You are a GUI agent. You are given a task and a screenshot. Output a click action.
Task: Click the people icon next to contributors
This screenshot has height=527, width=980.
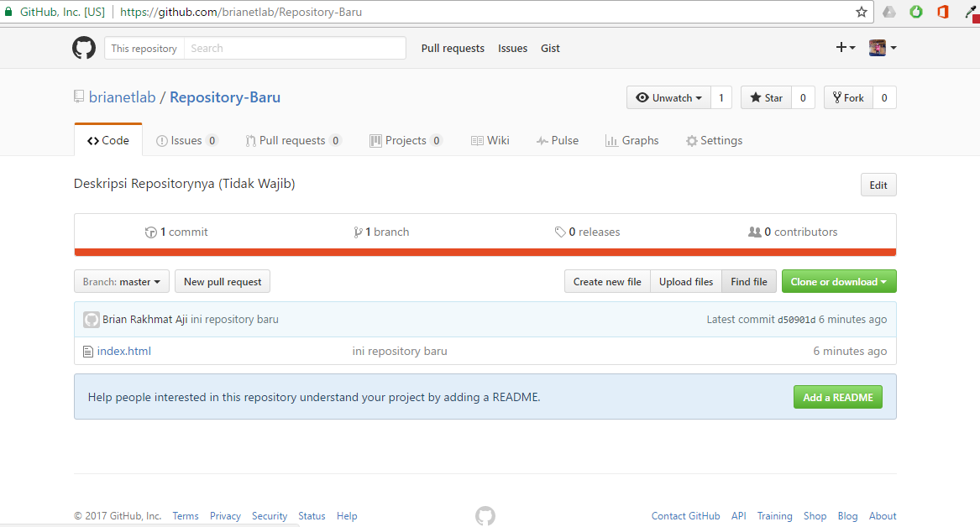(754, 232)
